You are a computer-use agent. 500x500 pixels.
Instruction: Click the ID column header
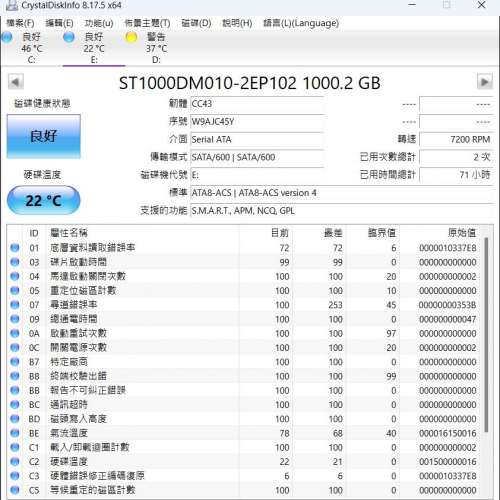click(34, 233)
